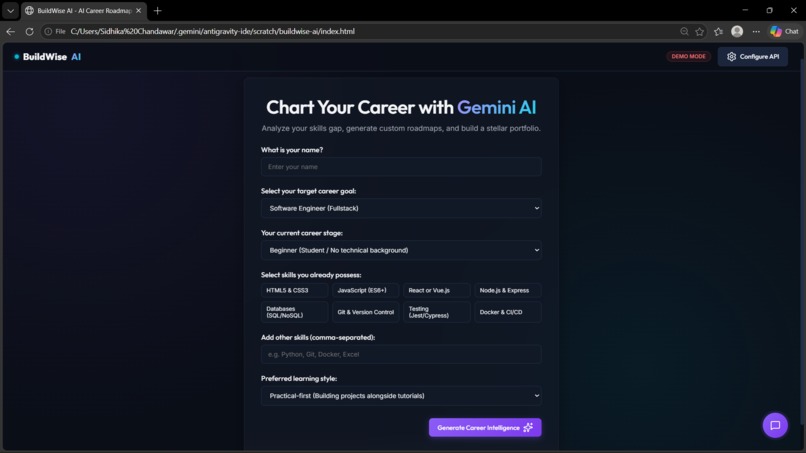This screenshot has height=453, width=806.
Task: Click the zoom magnifier icon in address bar
Action: click(684, 31)
